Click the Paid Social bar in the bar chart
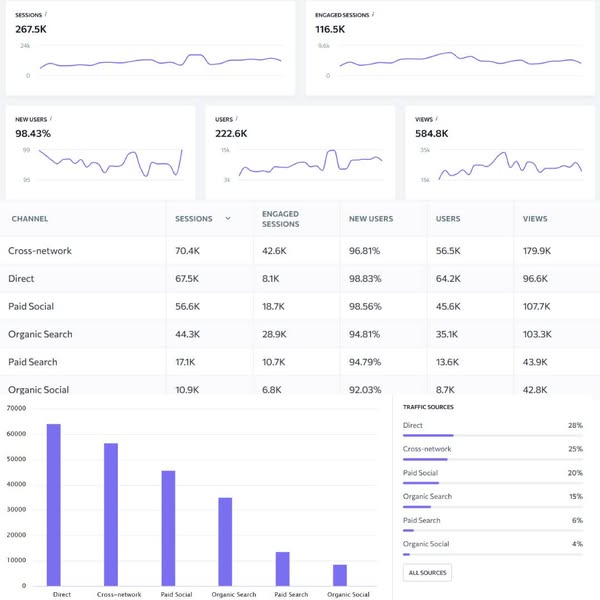 (x=168, y=528)
